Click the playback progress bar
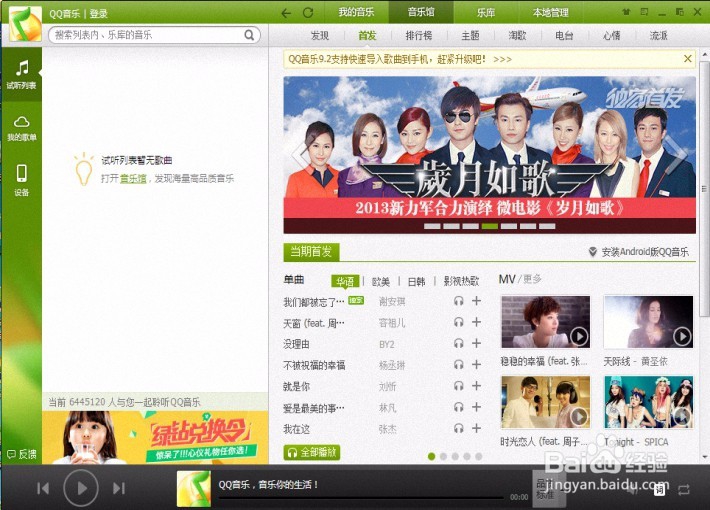The height and width of the screenshot is (510, 710). click(361, 498)
